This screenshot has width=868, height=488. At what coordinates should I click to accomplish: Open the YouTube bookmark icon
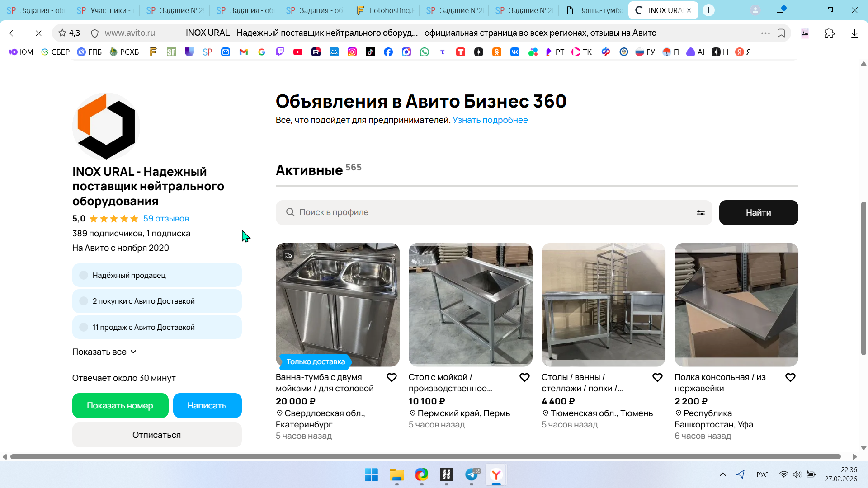tap(297, 52)
